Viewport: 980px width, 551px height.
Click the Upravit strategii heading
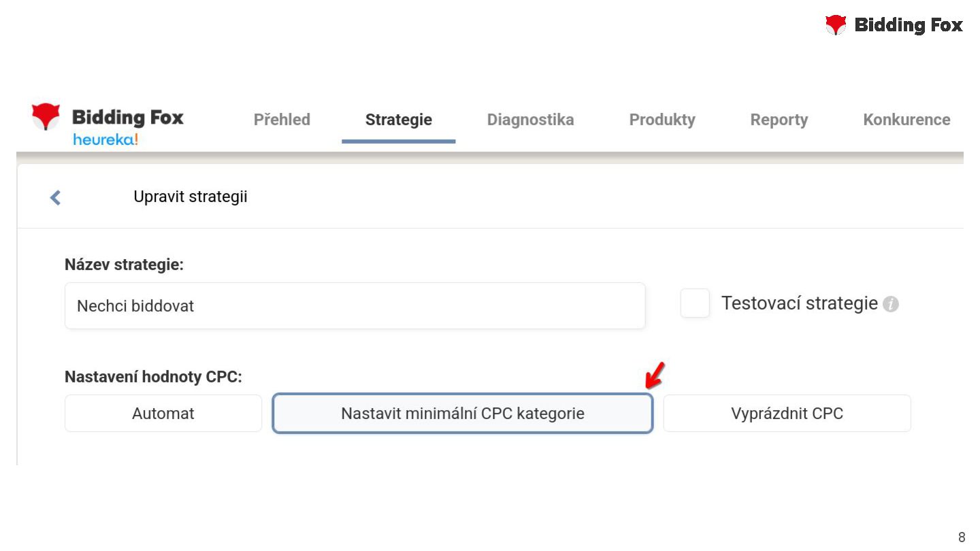[x=191, y=197]
